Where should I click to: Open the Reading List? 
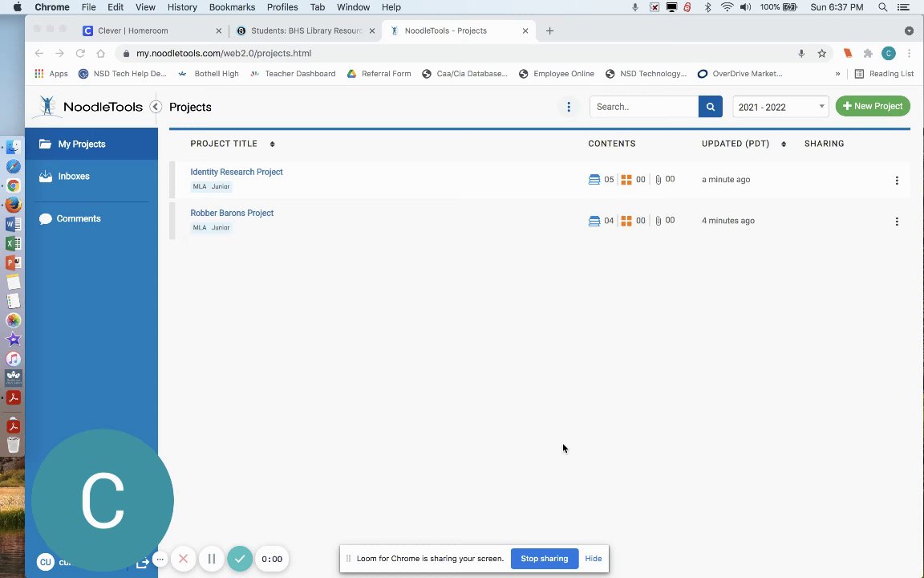click(x=884, y=74)
